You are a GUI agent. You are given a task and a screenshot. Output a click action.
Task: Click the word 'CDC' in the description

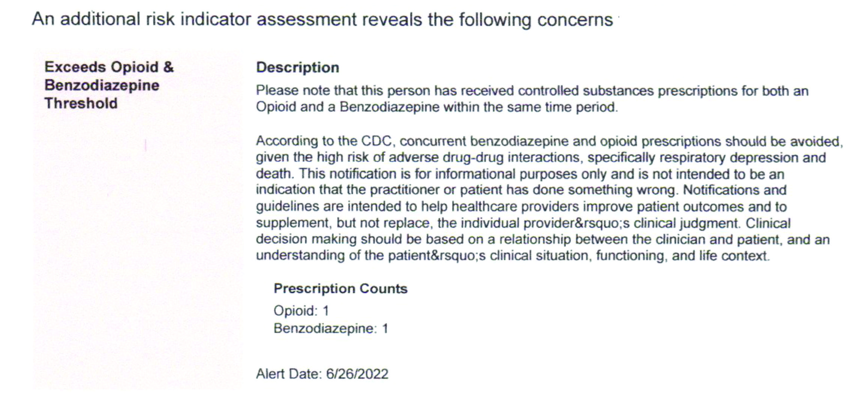pyautogui.click(x=377, y=141)
